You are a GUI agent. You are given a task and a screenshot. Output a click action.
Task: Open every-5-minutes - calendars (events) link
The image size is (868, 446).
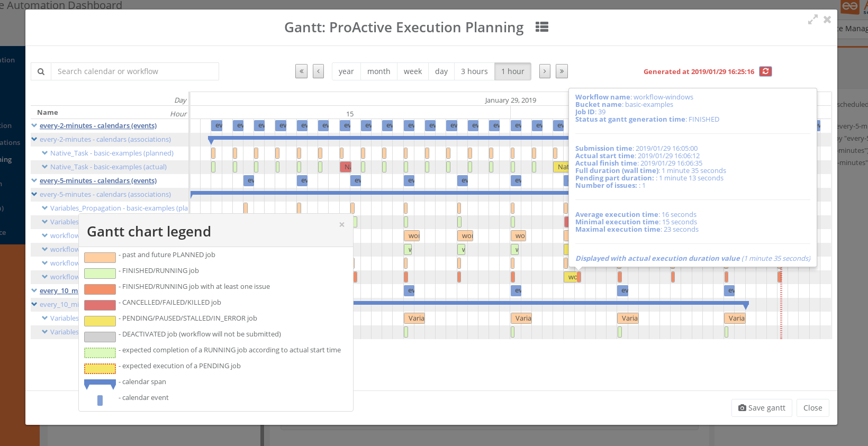[98, 180]
